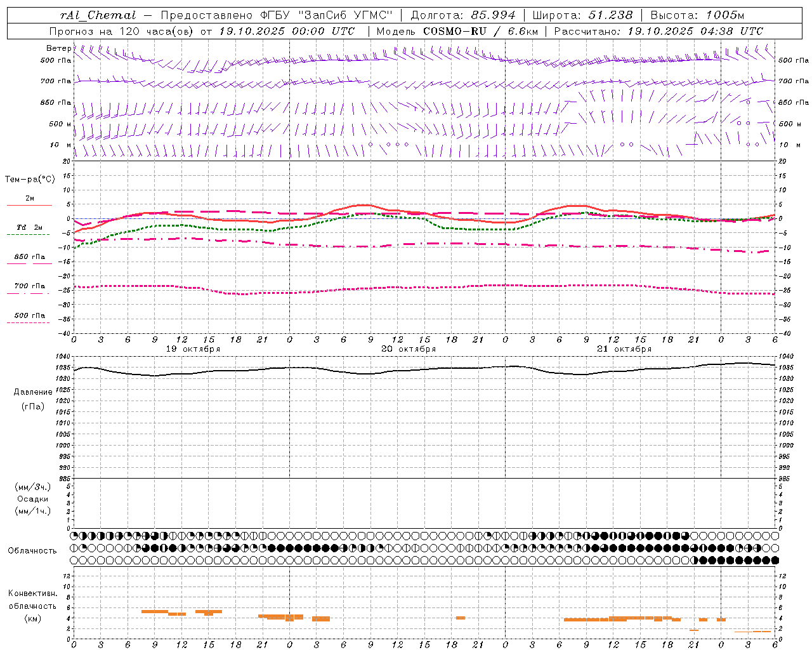This screenshot has width=812, height=650.
Task: Select the text Предоставлено ФГБУ "ЗапСиб УГМС"
Action: [x=277, y=15]
